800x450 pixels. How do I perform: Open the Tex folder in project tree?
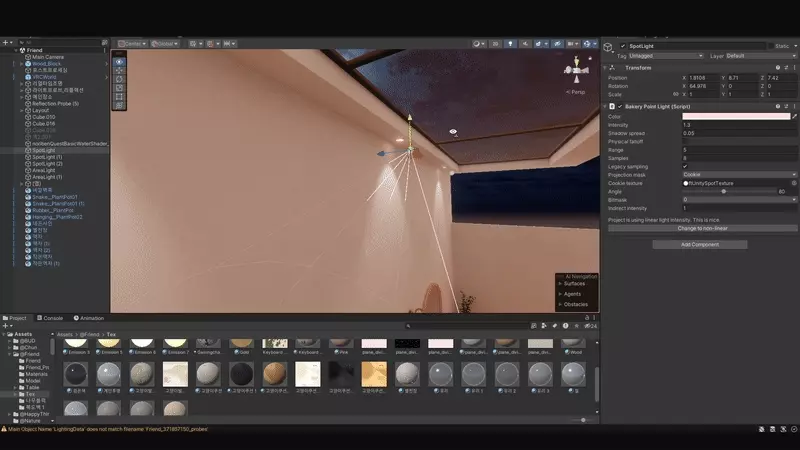31,394
